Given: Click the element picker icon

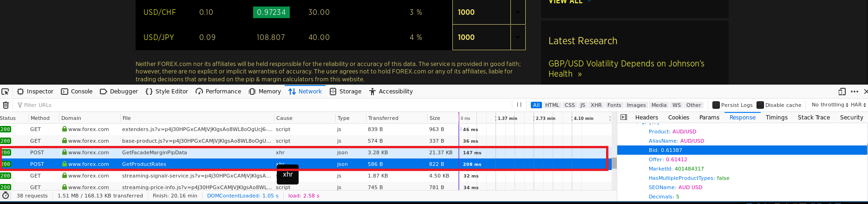Looking at the screenshot, I should point(5,92).
